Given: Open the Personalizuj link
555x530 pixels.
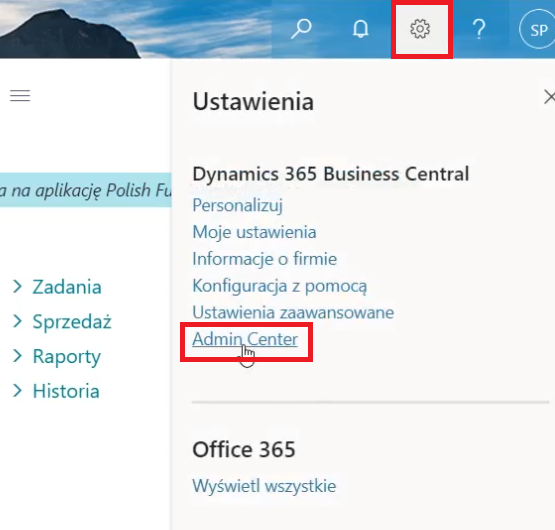Looking at the screenshot, I should 238,205.
